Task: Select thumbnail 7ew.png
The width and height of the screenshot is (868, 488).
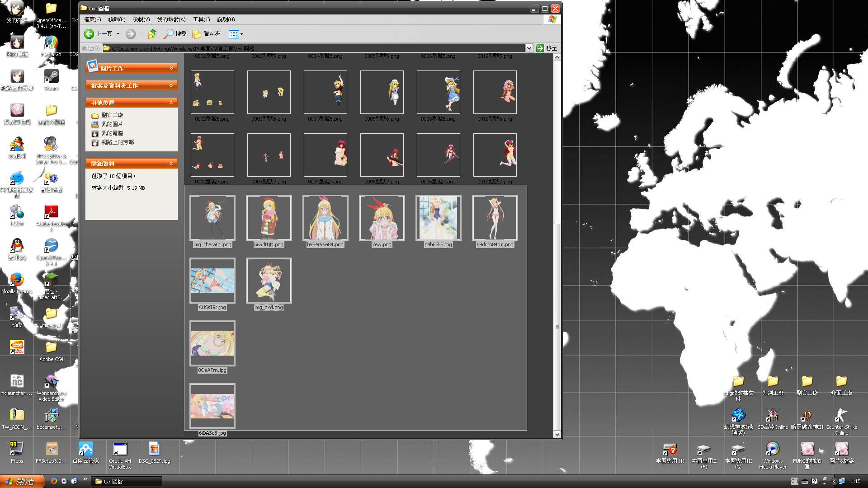Action: coord(382,218)
